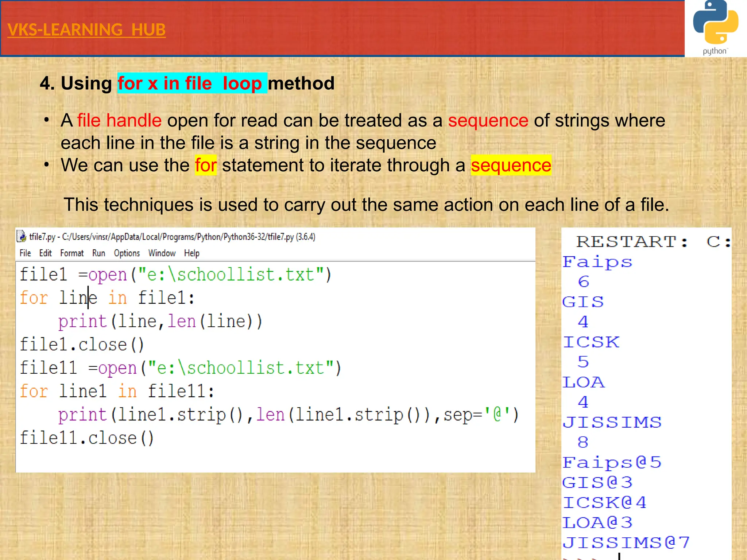Click the code line 'file1.close()'

click(x=82, y=345)
